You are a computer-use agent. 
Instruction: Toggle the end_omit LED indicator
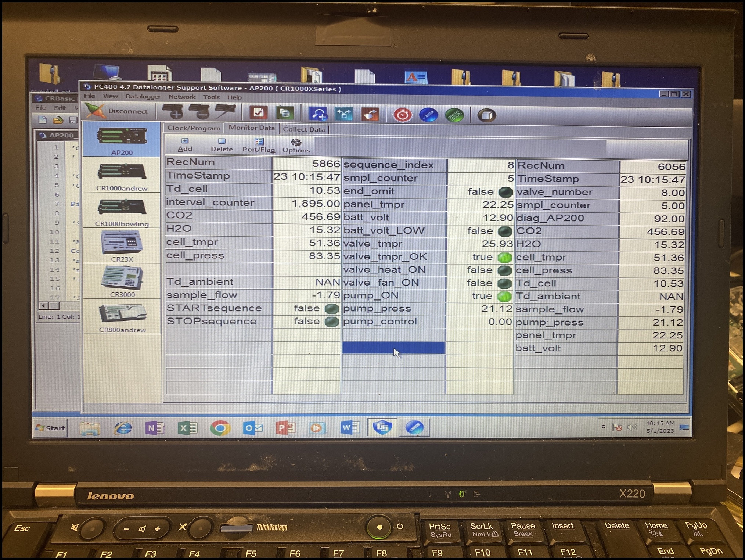tap(505, 192)
